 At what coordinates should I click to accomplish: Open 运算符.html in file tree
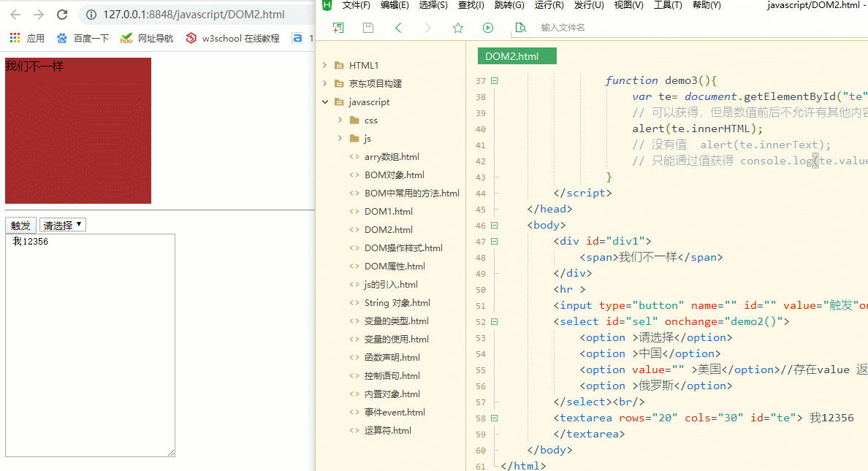387,431
